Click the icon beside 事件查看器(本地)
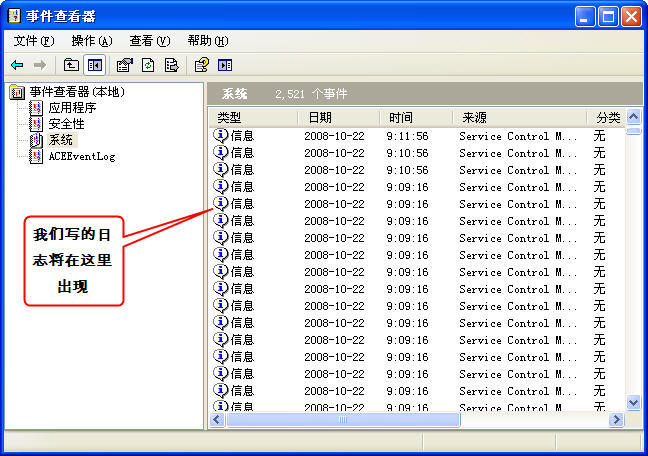The width and height of the screenshot is (648, 456). coord(17,92)
